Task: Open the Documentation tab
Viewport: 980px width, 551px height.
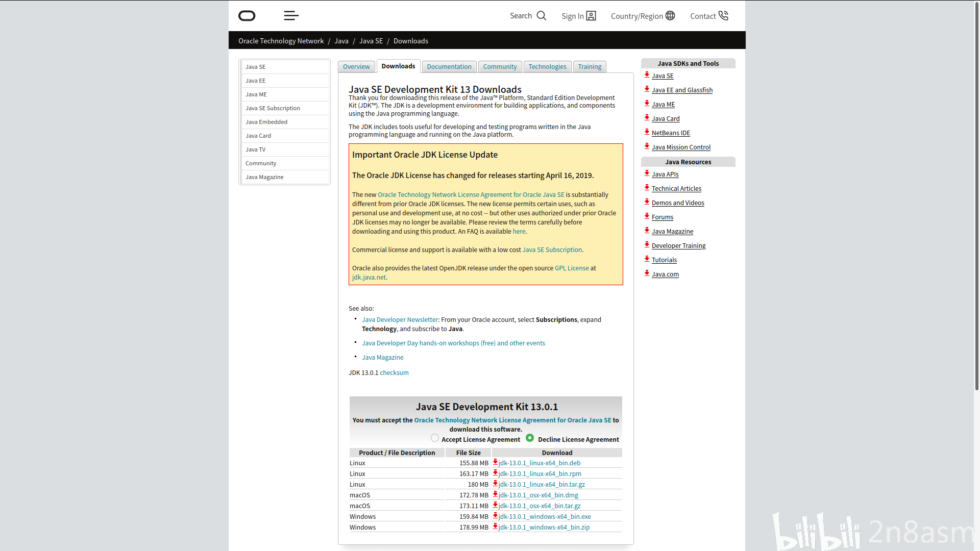Action: (449, 66)
